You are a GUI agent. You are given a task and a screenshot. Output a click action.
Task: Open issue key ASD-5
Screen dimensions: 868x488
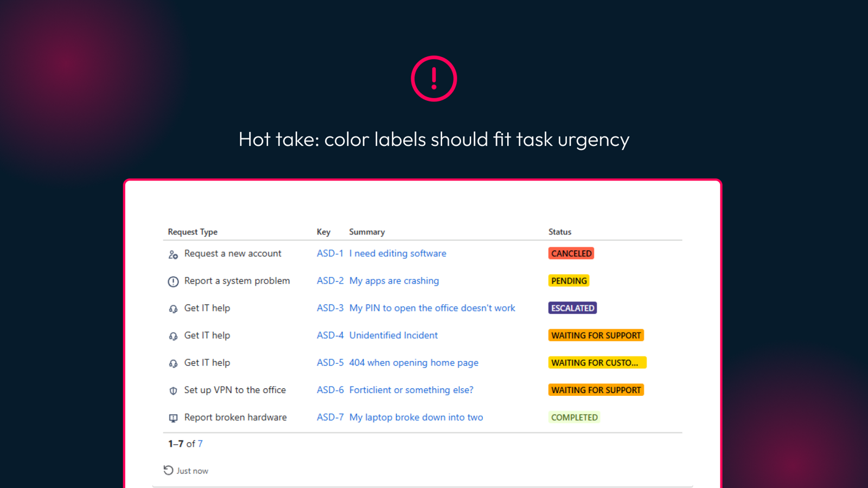(x=330, y=363)
